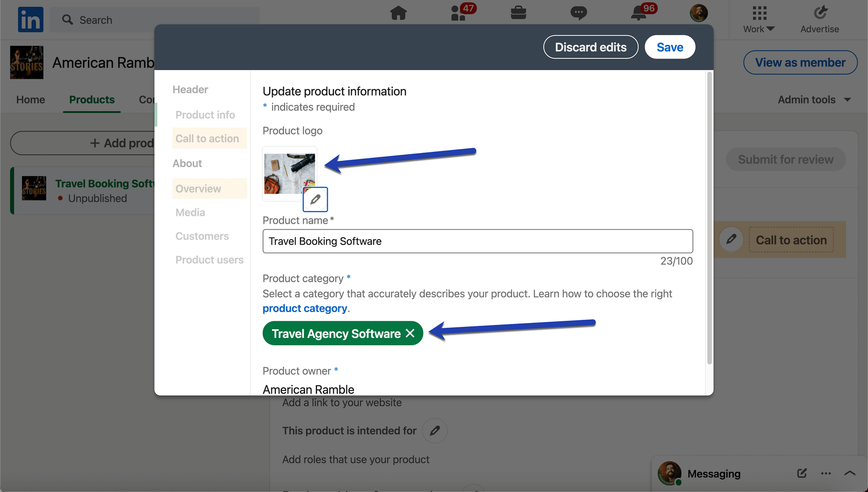Remove the Travel Agency Software category
The width and height of the screenshot is (868, 492).
point(409,333)
